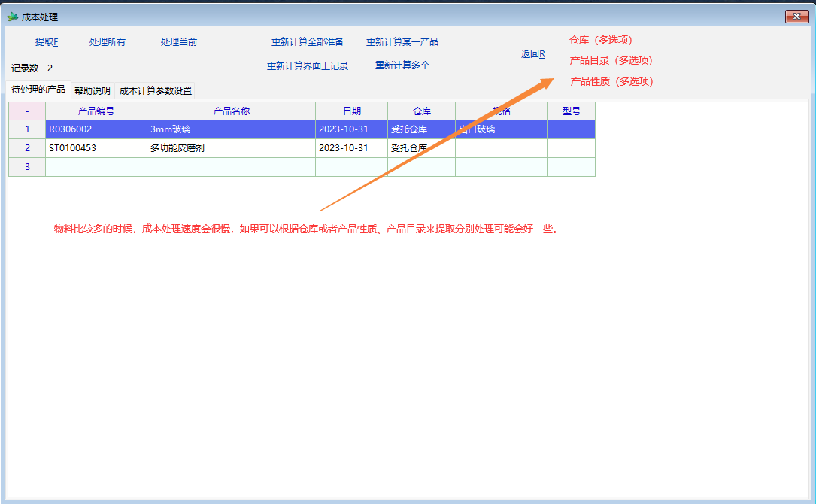The width and height of the screenshot is (816, 504).
Task: Click the 处理当前 button
Action: 179,42
